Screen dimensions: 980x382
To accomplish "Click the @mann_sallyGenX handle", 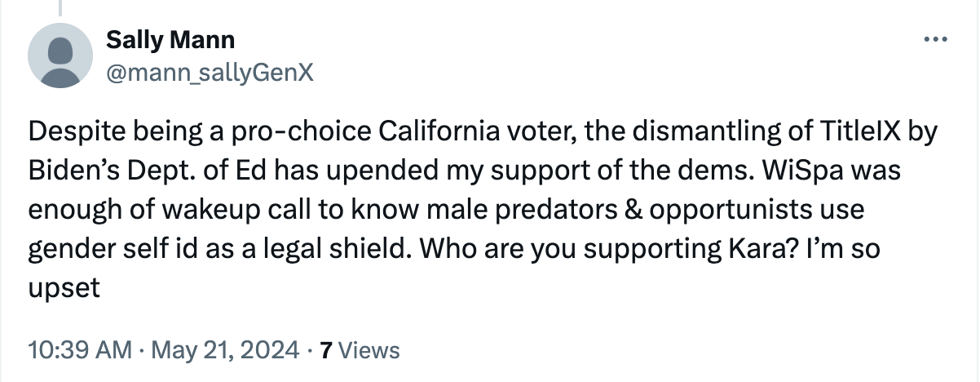I will (x=209, y=73).
